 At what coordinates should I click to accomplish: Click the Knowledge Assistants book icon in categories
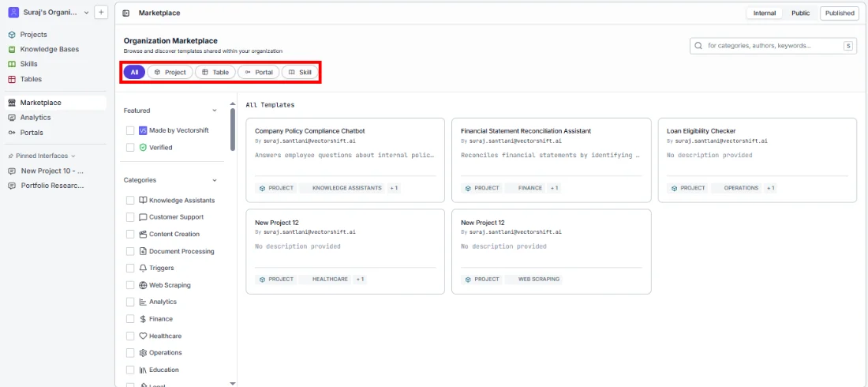(143, 200)
